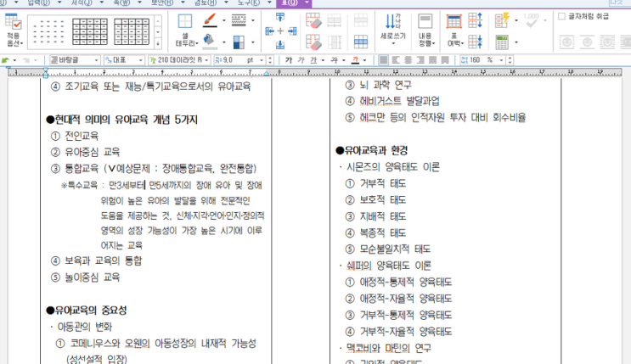631x364 pixels.
Task: Click the cell shading pattern icon
Action: pos(239,42)
